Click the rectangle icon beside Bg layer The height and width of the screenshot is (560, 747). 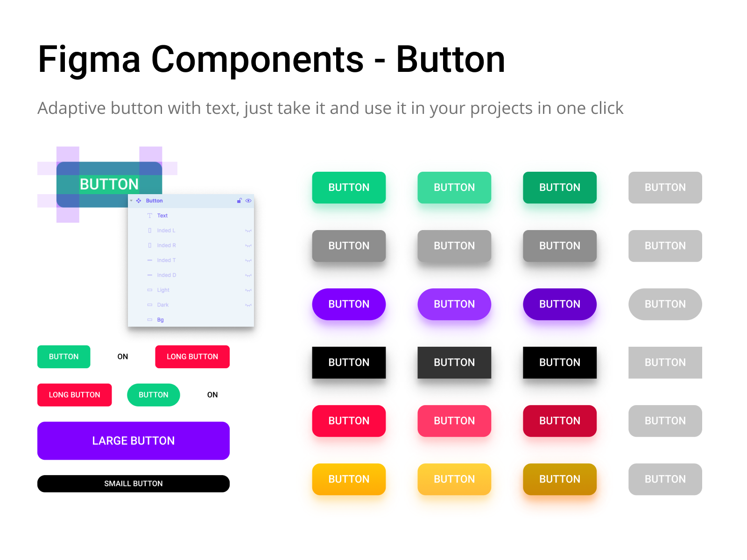(x=149, y=320)
